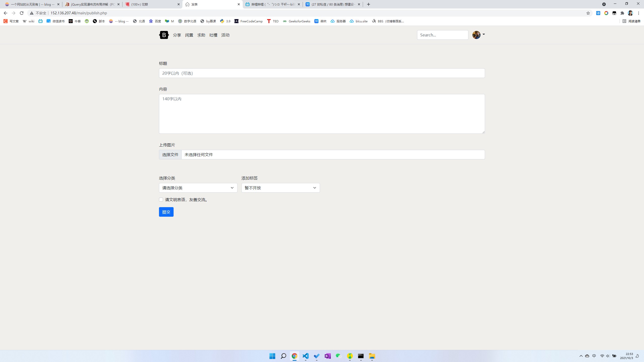Click the black B site logo

pyautogui.click(x=164, y=35)
